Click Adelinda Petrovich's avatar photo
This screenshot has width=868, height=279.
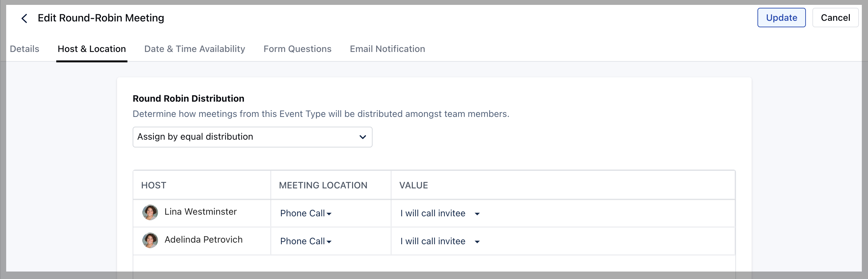pos(150,240)
